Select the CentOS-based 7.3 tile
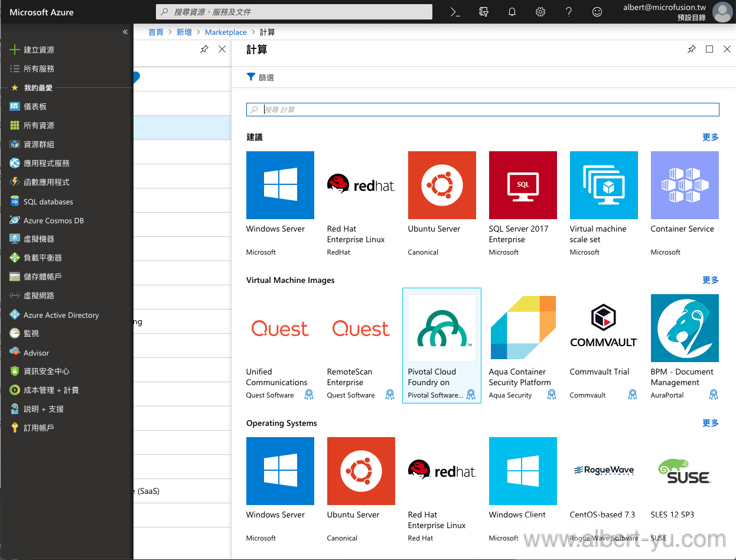The width and height of the screenshot is (736, 560). coord(604,490)
